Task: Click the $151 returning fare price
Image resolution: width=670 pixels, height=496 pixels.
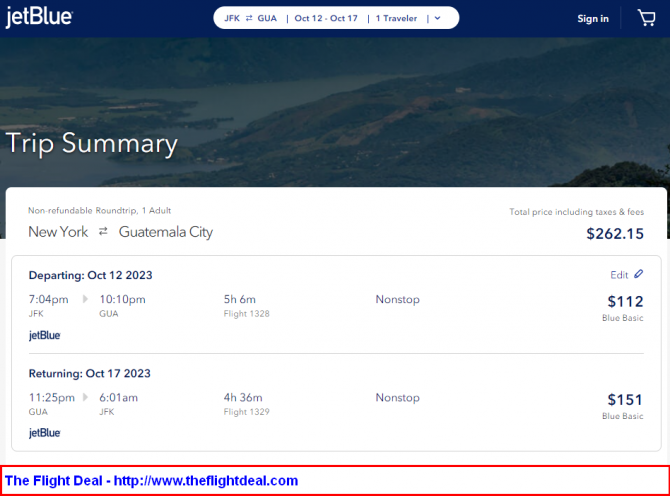Action: click(625, 400)
